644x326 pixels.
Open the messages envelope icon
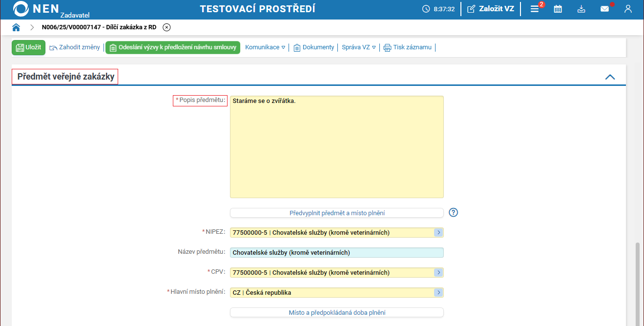coord(605,9)
